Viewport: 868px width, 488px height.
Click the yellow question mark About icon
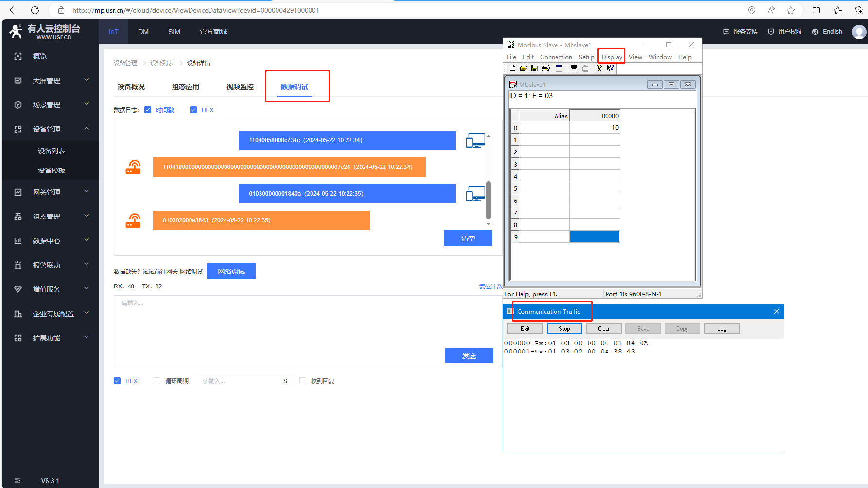pos(599,68)
